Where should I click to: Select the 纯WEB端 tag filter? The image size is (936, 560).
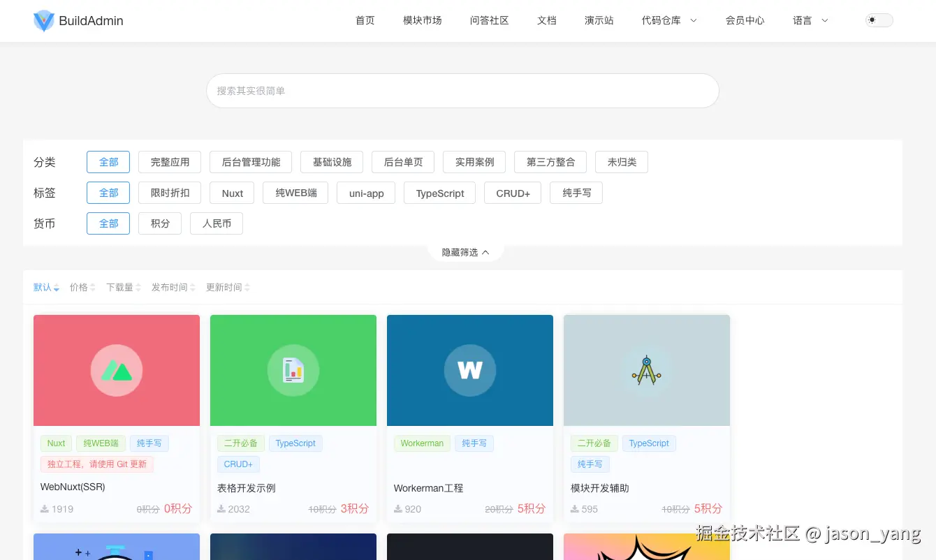[296, 193]
